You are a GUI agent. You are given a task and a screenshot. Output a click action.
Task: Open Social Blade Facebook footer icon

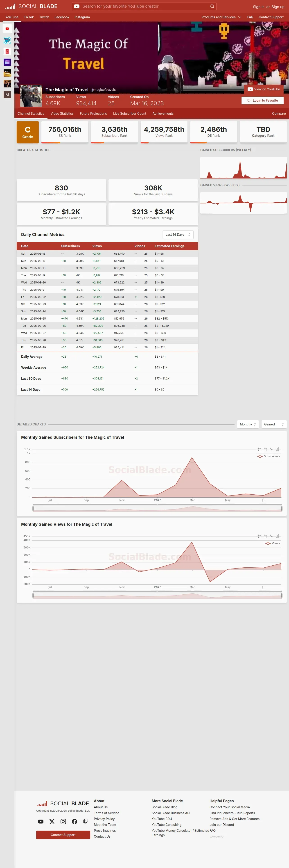tap(74, 822)
